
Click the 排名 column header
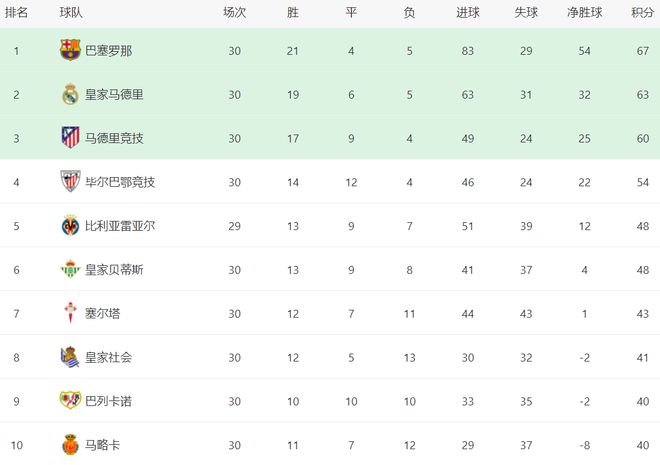point(16,13)
